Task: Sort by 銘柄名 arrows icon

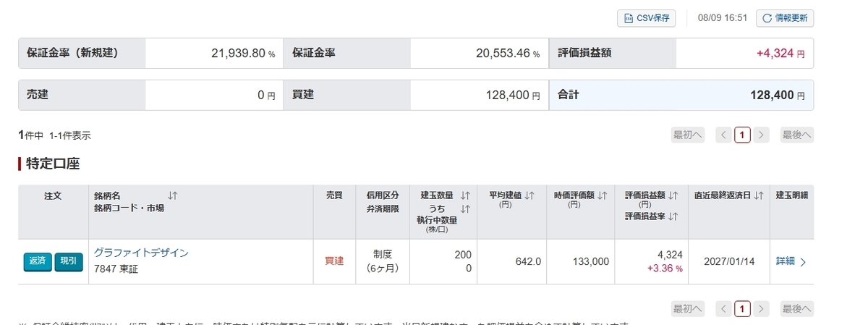Action: pos(172,195)
